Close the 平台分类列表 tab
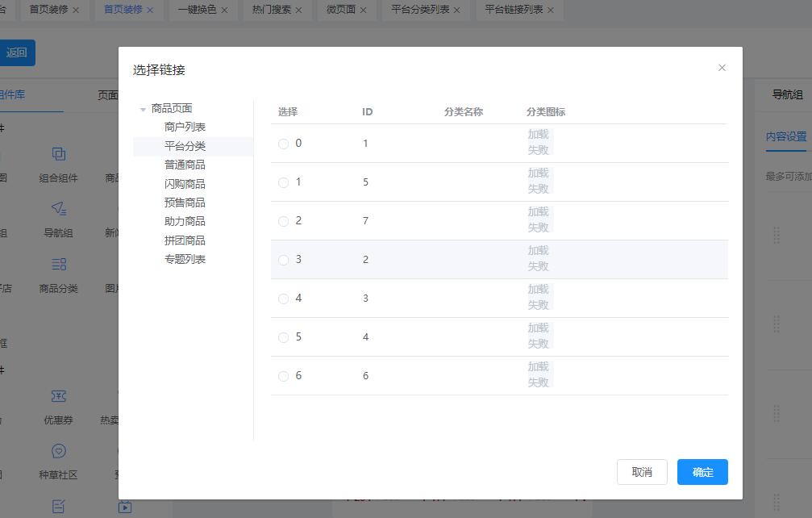This screenshot has height=518, width=812. click(456, 10)
